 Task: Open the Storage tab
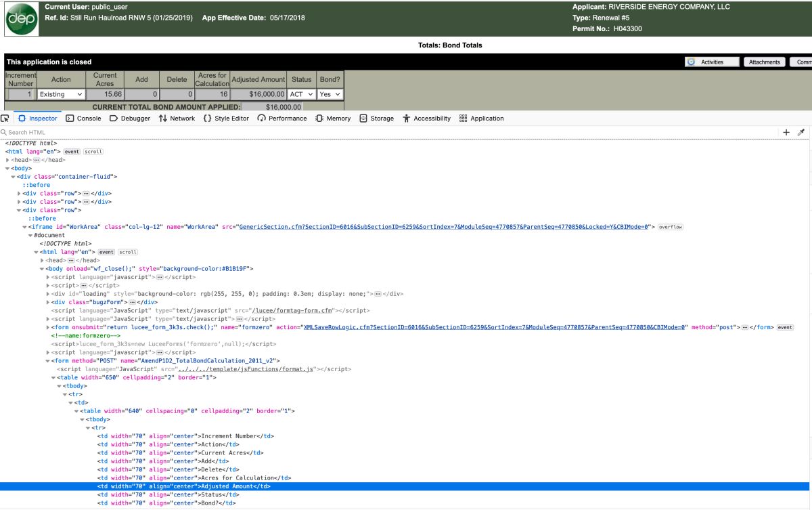(x=377, y=119)
